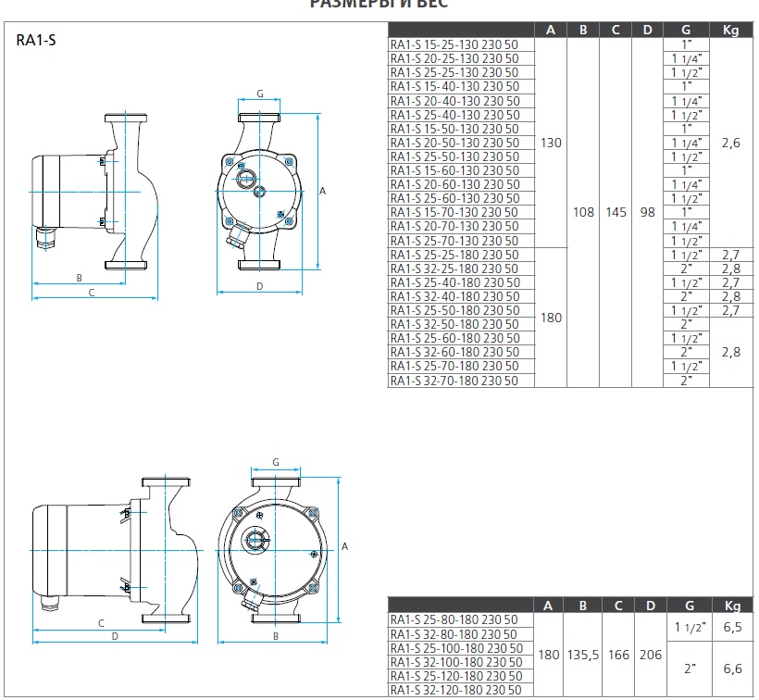The height and width of the screenshot is (700, 759).
Task: Click the 2,6 weight value
Action: [731, 143]
